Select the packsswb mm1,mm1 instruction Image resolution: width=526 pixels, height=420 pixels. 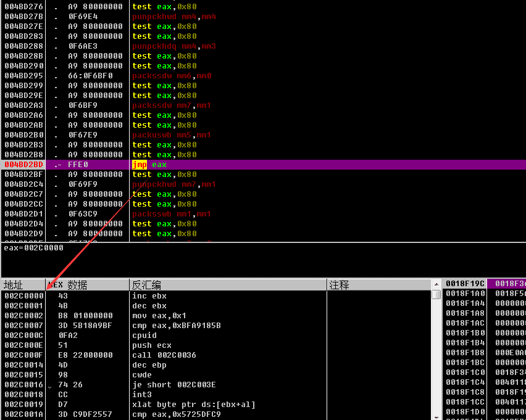click(172, 214)
